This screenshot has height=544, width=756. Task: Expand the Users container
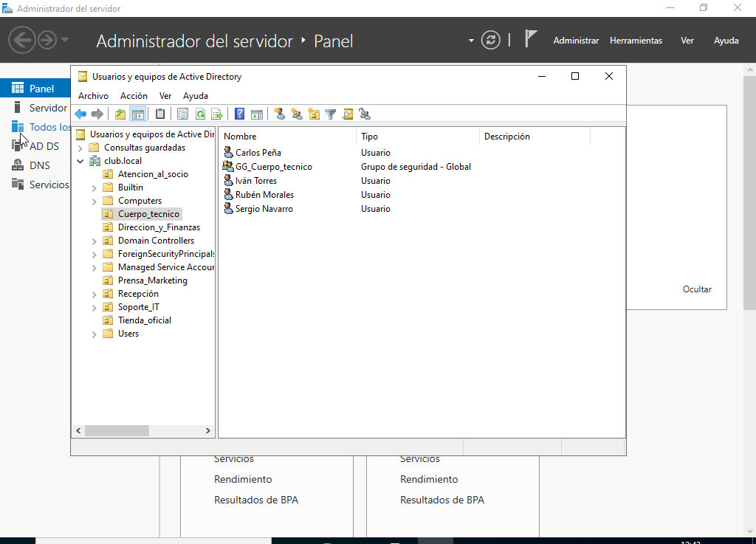pos(93,334)
